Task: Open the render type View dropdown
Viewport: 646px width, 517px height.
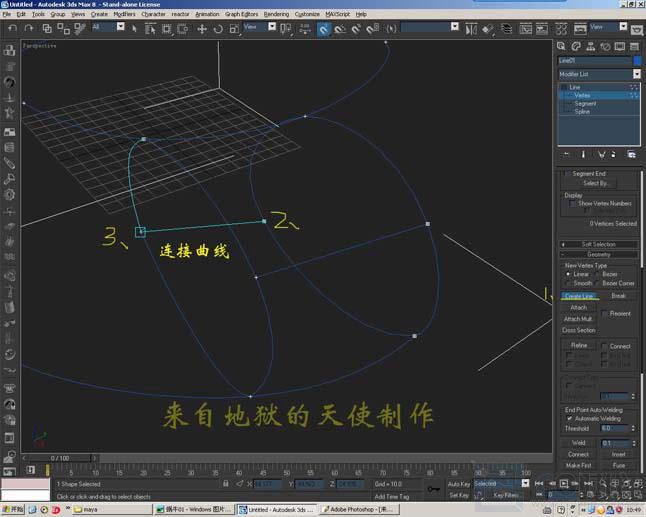Action: click(623, 27)
